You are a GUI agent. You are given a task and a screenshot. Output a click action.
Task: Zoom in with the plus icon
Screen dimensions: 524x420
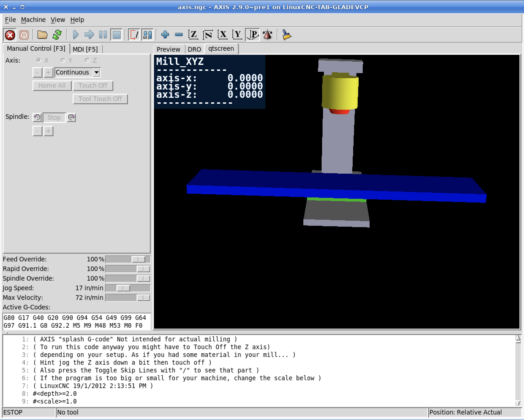pos(165,35)
